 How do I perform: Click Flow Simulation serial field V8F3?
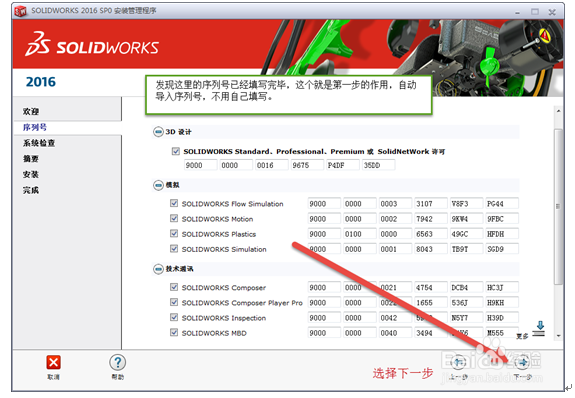click(x=466, y=204)
